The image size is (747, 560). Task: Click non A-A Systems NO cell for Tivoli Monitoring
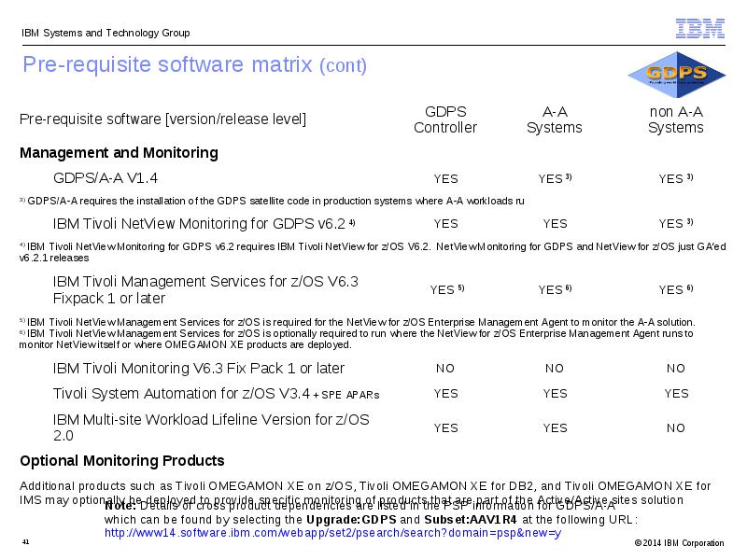tap(675, 369)
